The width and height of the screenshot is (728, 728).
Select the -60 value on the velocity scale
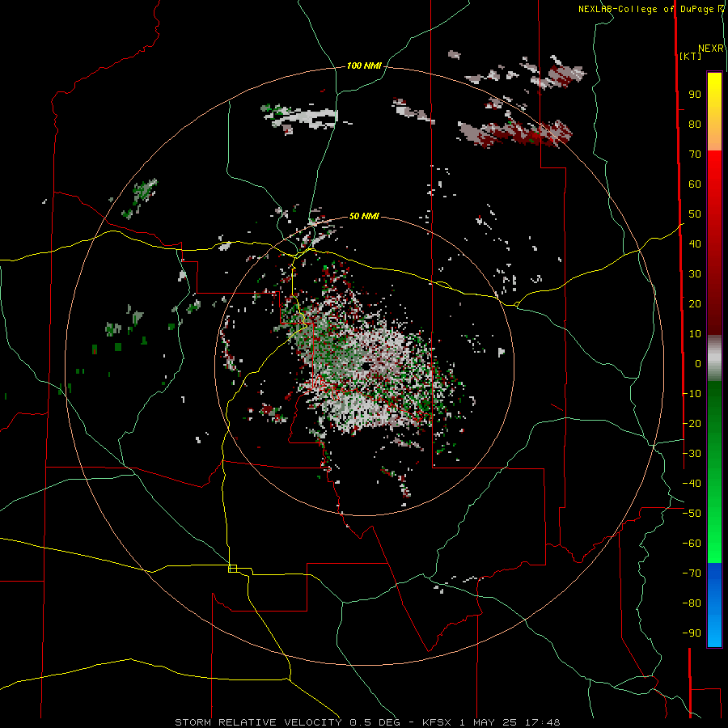pos(692,544)
